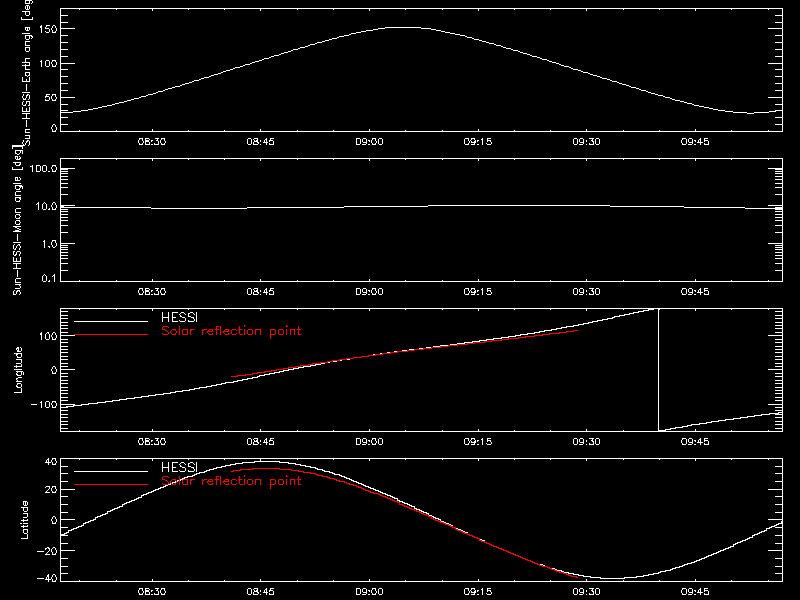Click the 0.1 tick on Moon angle plot

pyautogui.click(x=49, y=279)
